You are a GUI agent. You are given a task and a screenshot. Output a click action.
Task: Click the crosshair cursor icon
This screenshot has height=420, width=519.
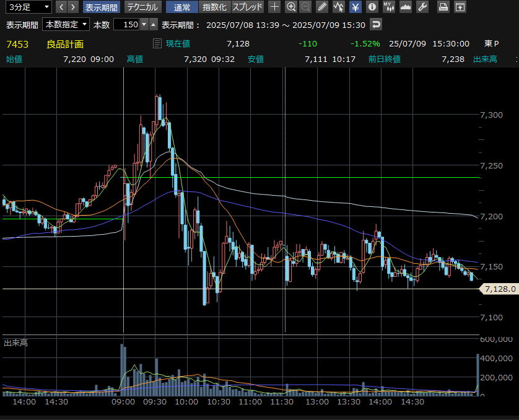coord(275,7)
